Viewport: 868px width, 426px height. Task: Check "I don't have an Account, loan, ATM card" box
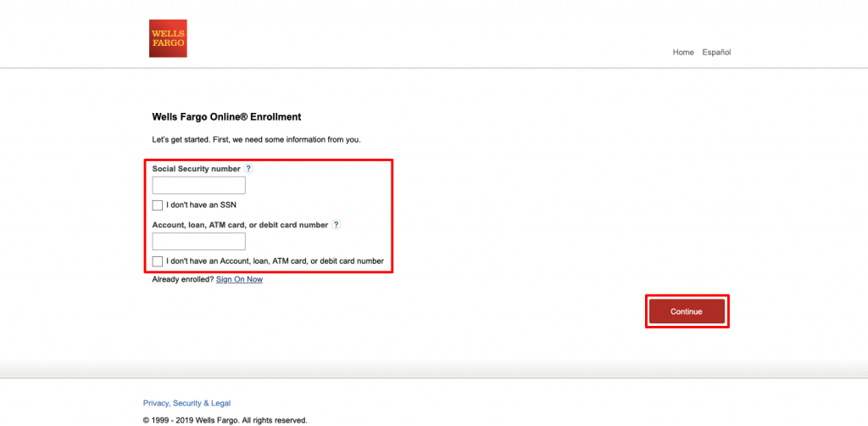[x=157, y=261]
